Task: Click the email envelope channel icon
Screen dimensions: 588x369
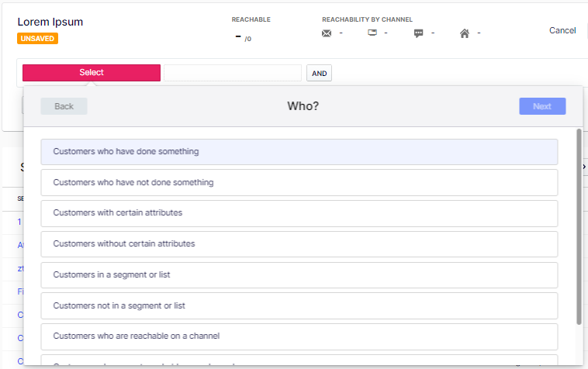Action: pos(327,33)
